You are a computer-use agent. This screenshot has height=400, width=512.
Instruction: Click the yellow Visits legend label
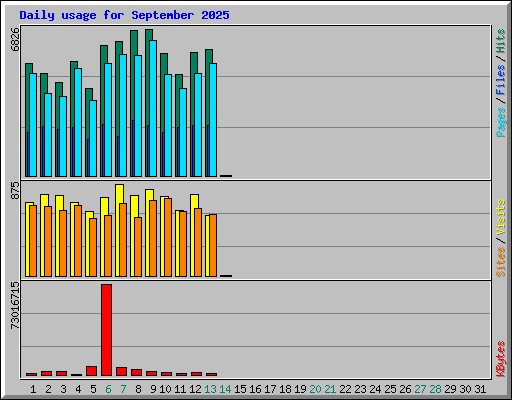(x=501, y=217)
